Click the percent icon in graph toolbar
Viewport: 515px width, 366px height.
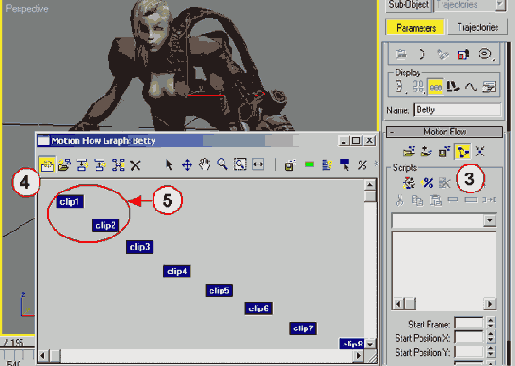362,165
